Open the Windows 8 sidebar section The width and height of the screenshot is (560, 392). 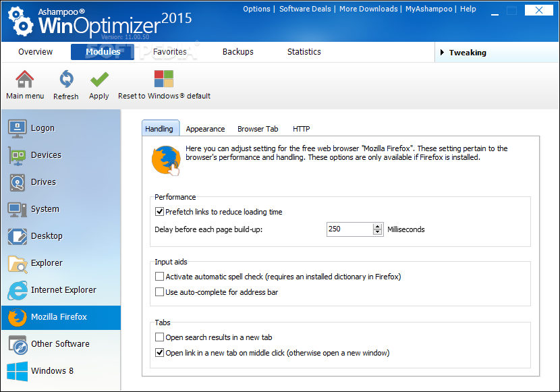pos(61,371)
